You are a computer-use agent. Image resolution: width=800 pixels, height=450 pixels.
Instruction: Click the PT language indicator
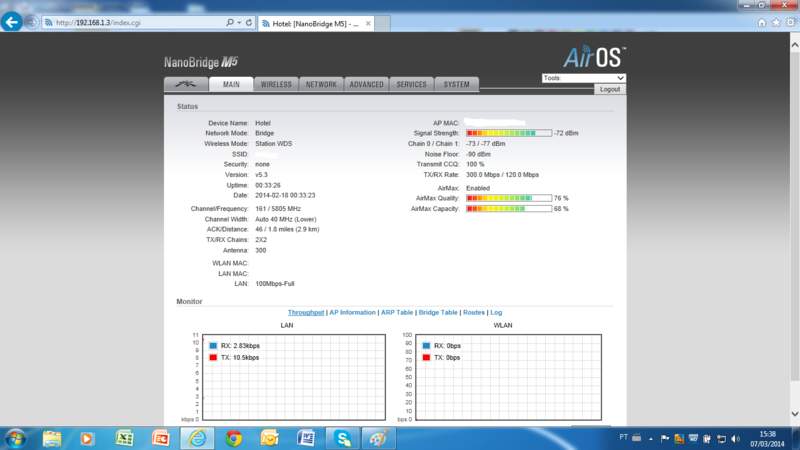click(x=623, y=437)
